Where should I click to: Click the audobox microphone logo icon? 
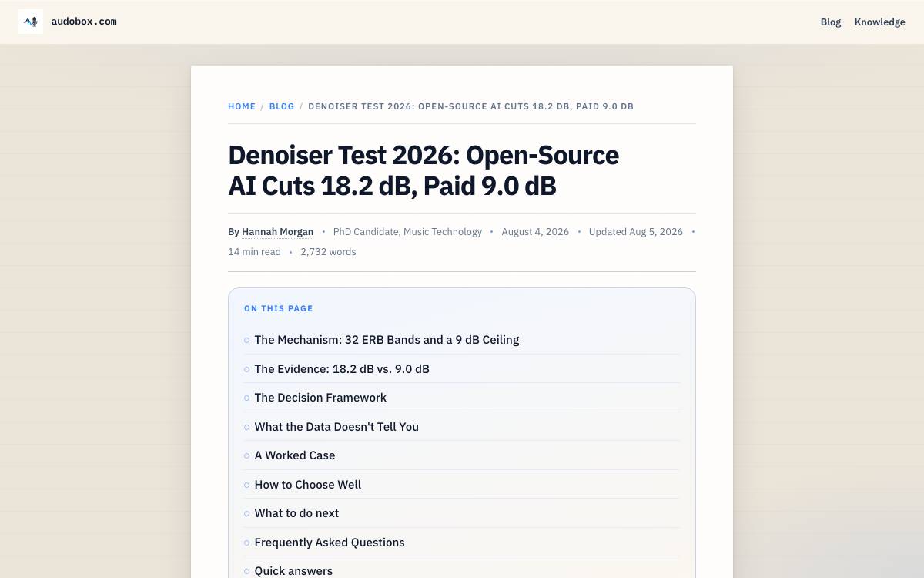tap(31, 22)
